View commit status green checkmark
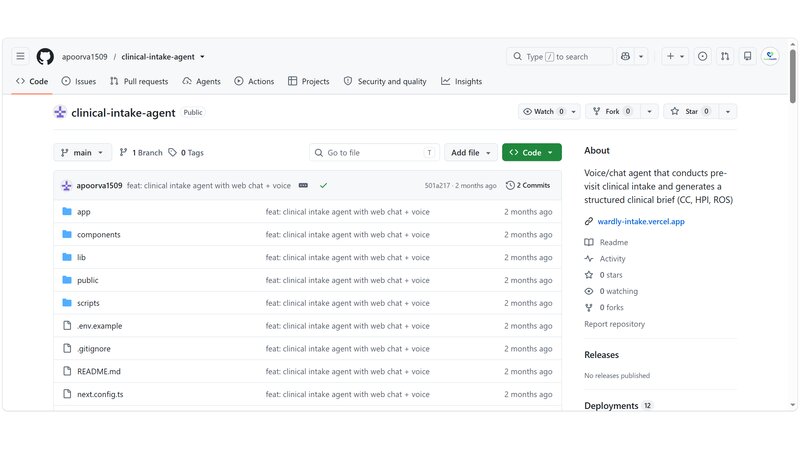 (x=323, y=186)
